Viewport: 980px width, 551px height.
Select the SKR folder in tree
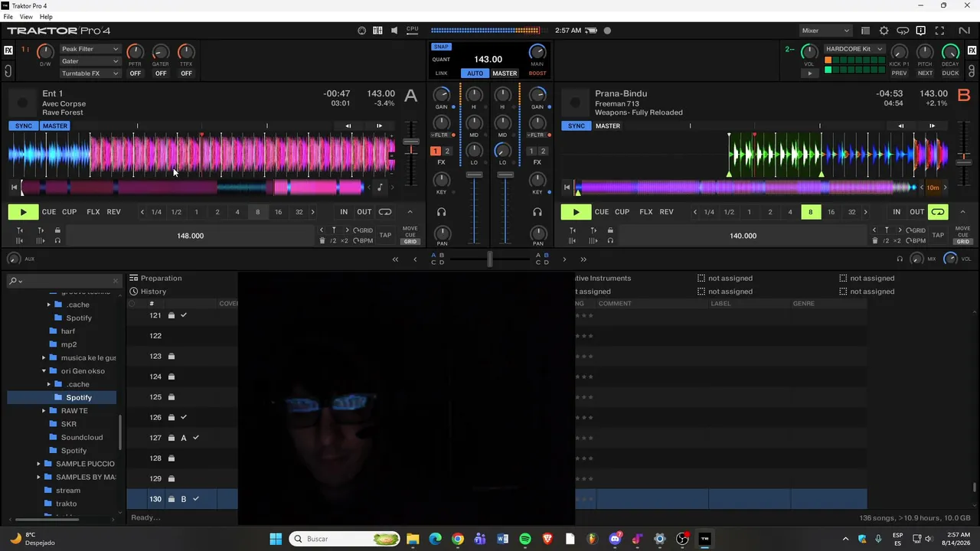click(69, 424)
